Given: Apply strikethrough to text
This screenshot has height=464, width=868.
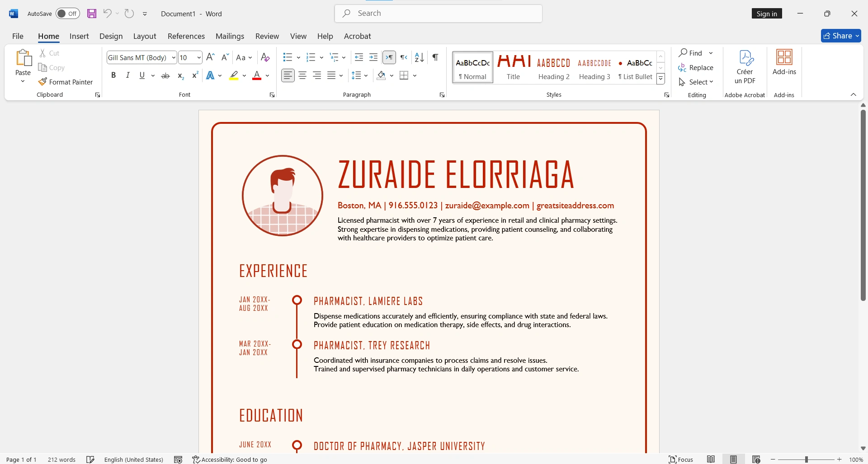Looking at the screenshot, I should (x=165, y=75).
